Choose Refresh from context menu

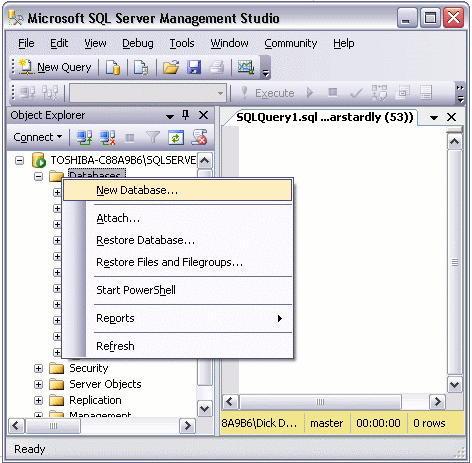click(177, 346)
